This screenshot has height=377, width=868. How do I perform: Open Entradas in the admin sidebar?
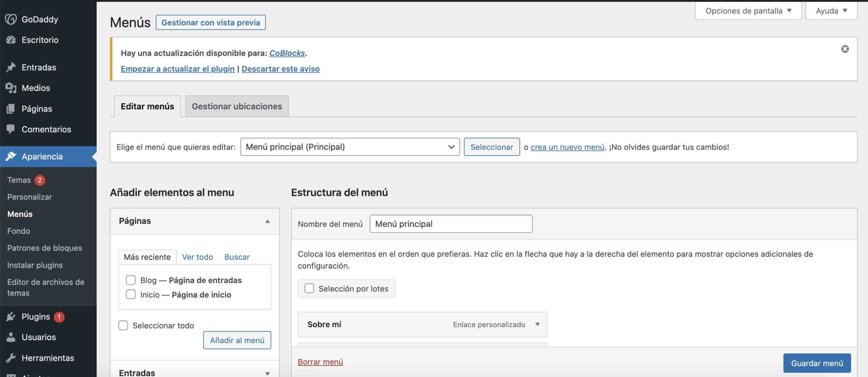click(39, 67)
